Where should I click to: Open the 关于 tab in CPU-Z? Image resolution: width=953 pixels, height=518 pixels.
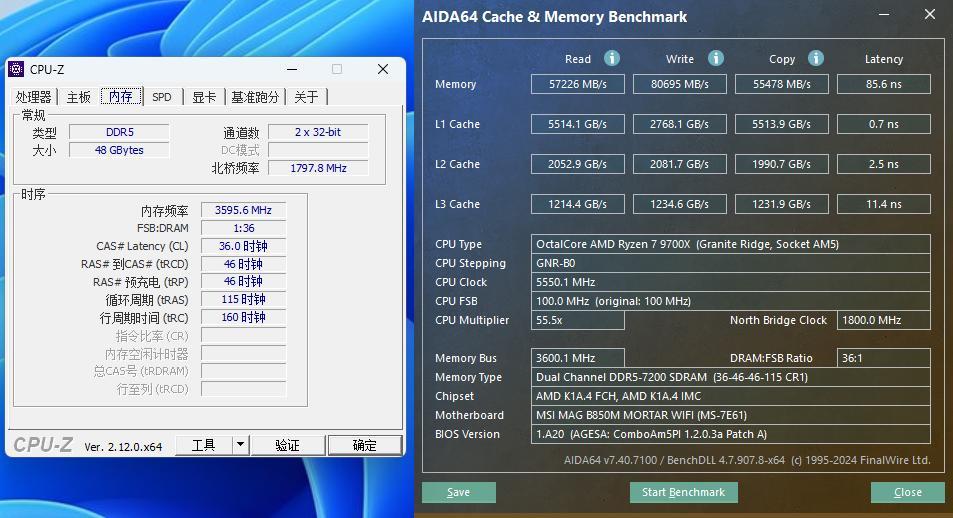pos(306,97)
